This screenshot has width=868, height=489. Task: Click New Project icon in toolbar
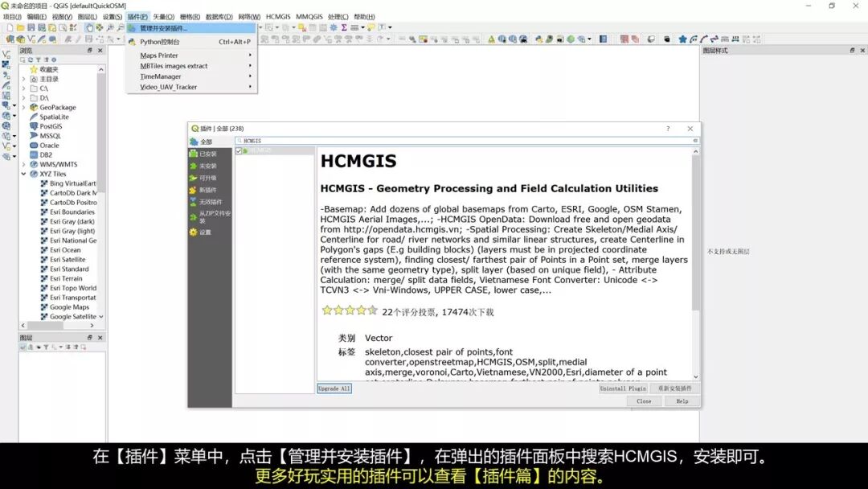pyautogui.click(x=10, y=27)
